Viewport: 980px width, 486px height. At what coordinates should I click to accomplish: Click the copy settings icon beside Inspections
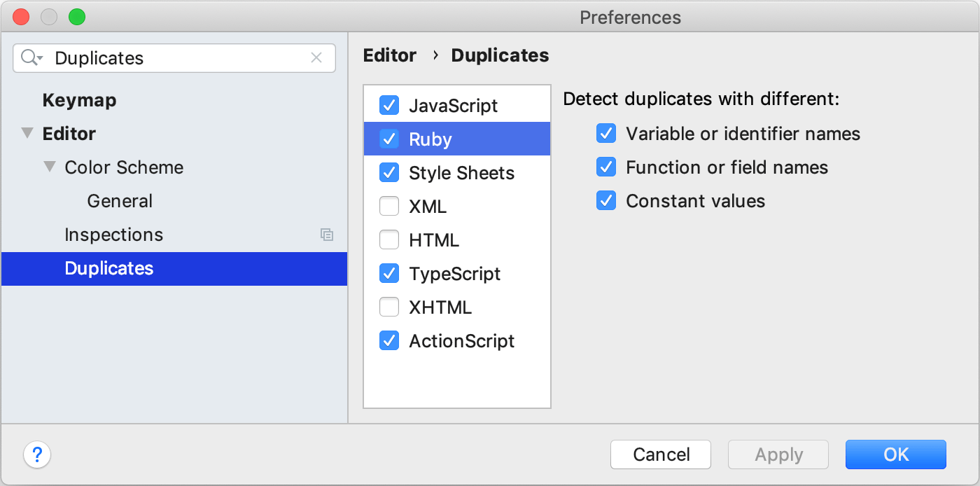(x=328, y=235)
